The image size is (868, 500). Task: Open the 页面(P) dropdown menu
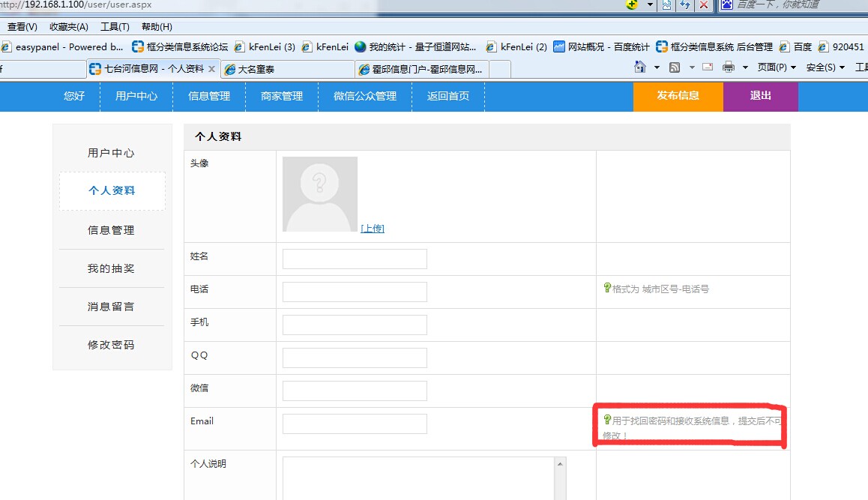777,67
